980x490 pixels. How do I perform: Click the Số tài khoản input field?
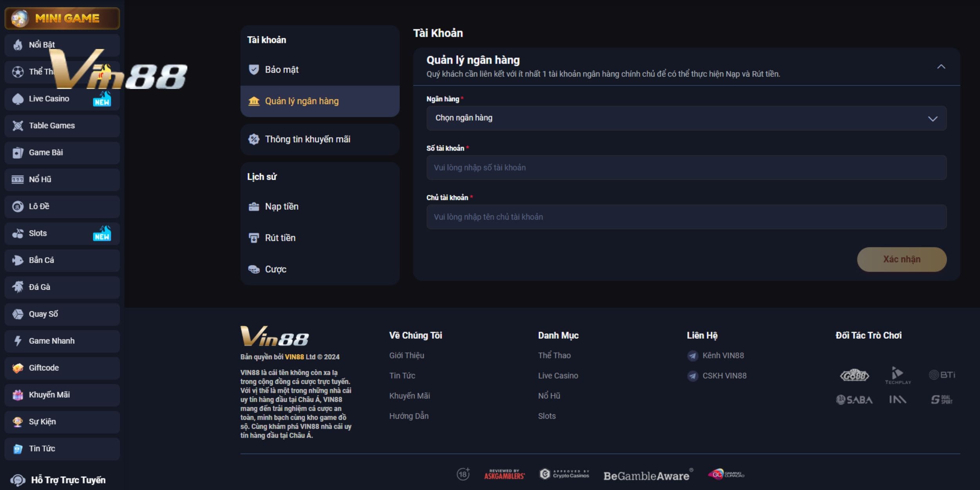pyautogui.click(x=686, y=168)
